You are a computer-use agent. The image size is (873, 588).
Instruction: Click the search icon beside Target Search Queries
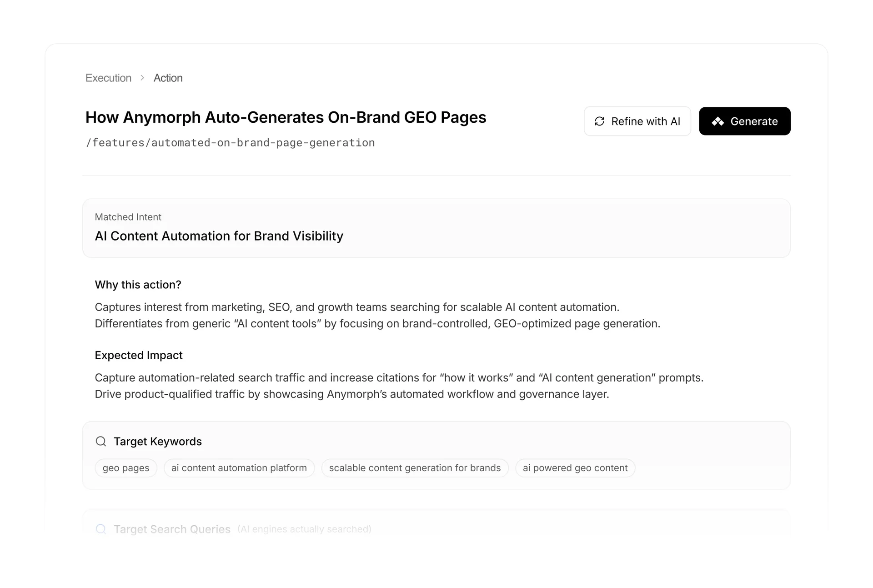click(x=100, y=529)
